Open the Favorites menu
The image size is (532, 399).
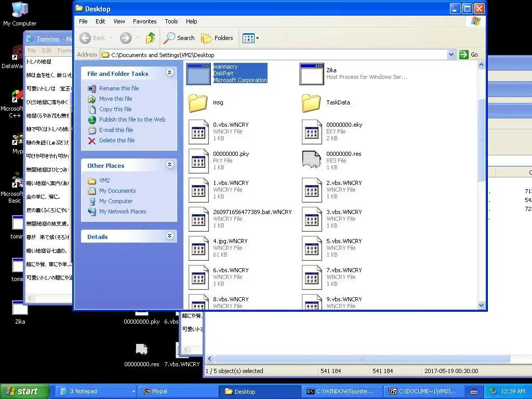click(145, 21)
